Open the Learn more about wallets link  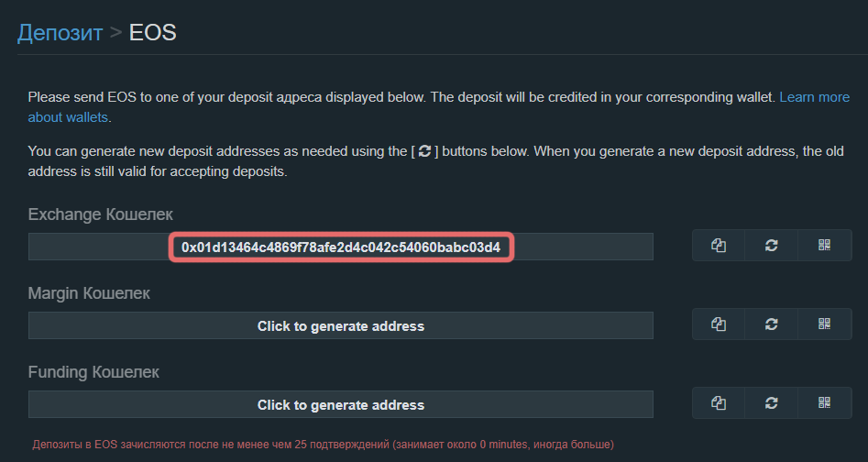pos(814,97)
